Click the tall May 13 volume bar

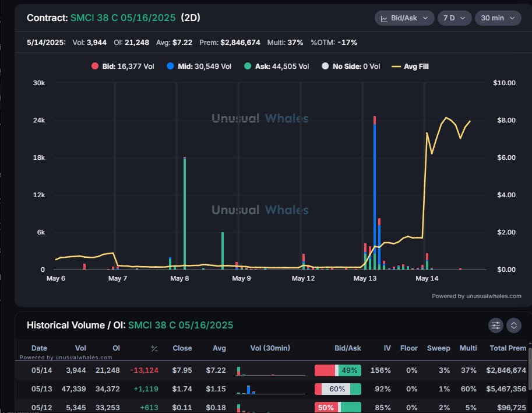tap(375, 193)
